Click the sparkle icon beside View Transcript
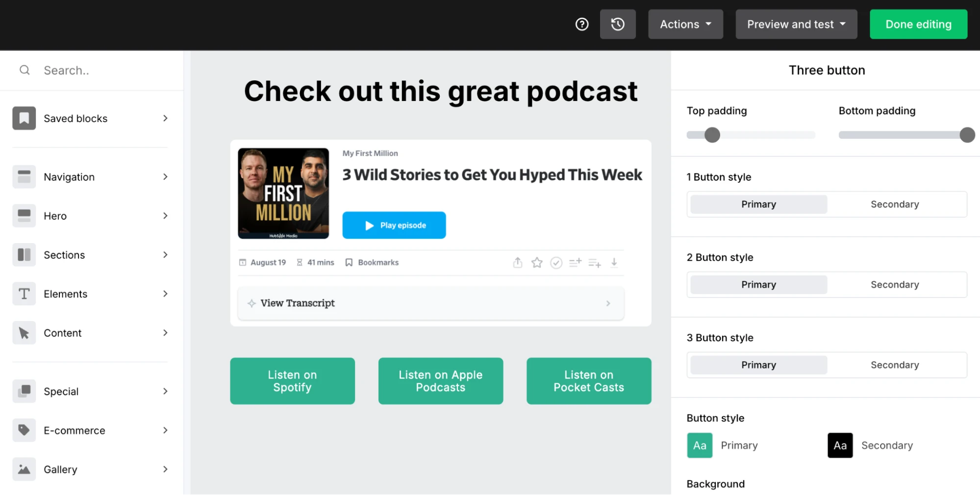 coord(251,303)
